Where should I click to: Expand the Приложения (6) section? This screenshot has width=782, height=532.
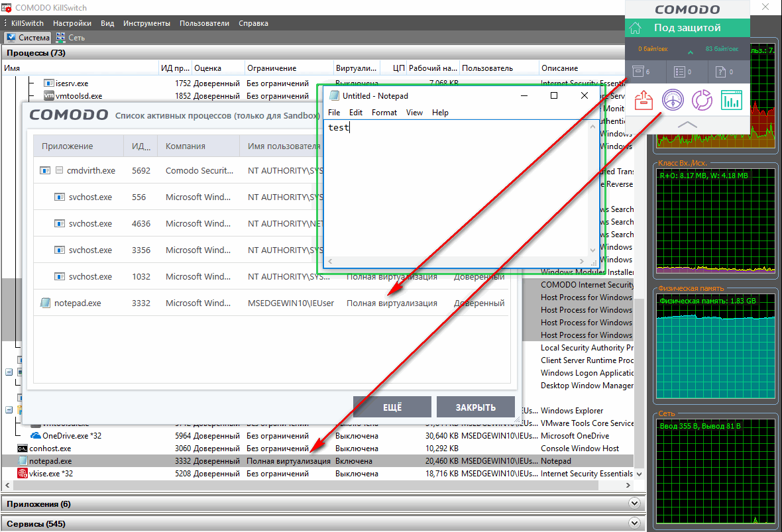(x=634, y=504)
